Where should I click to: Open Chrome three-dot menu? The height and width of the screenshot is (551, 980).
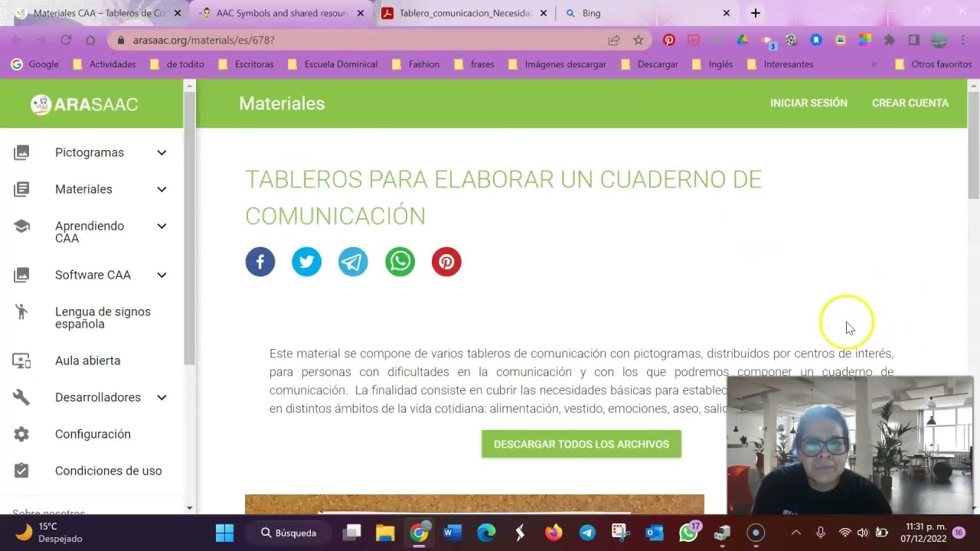[x=964, y=40]
